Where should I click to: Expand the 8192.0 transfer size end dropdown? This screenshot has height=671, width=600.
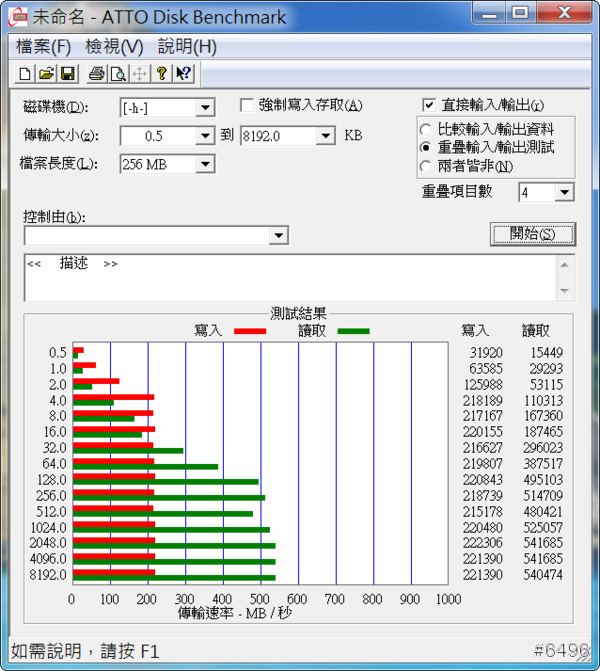click(326, 136)
